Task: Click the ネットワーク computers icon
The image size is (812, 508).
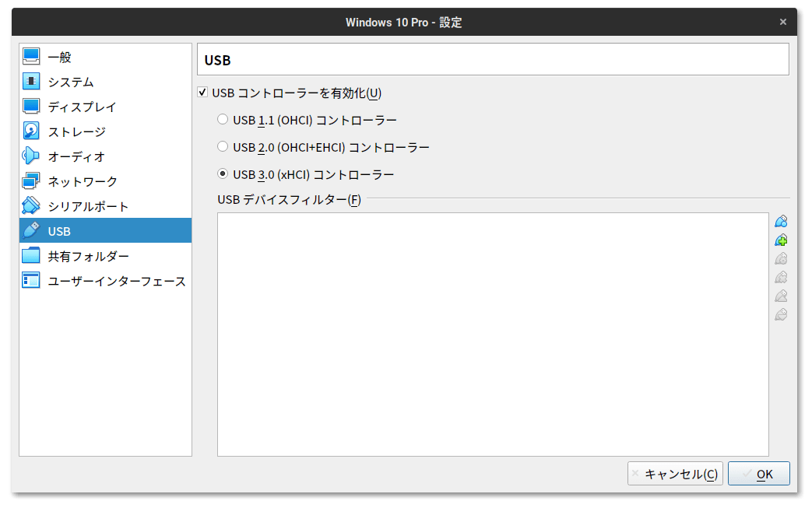Action: (31, 181)
